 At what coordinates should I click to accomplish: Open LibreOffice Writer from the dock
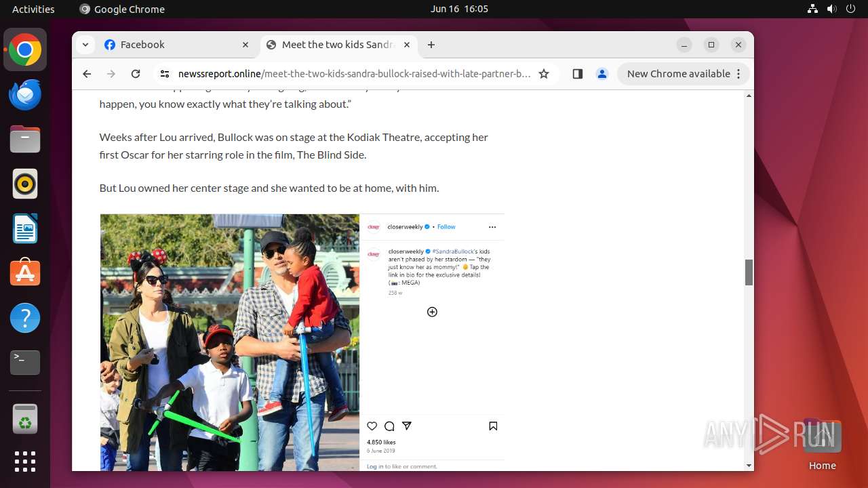coord(25,228)
